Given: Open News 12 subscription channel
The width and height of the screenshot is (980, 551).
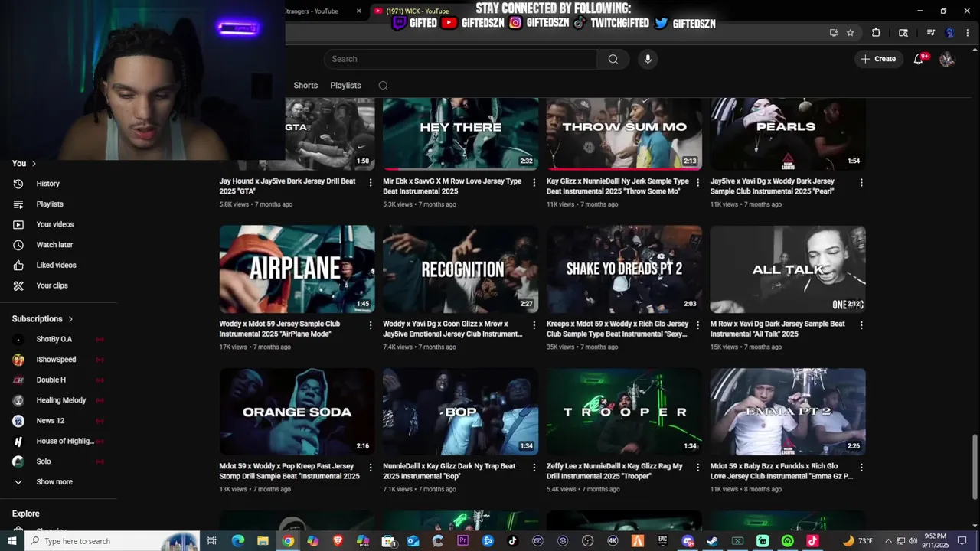Looking at the screenshot, I should pyautogui.click(x=51, y=421).
